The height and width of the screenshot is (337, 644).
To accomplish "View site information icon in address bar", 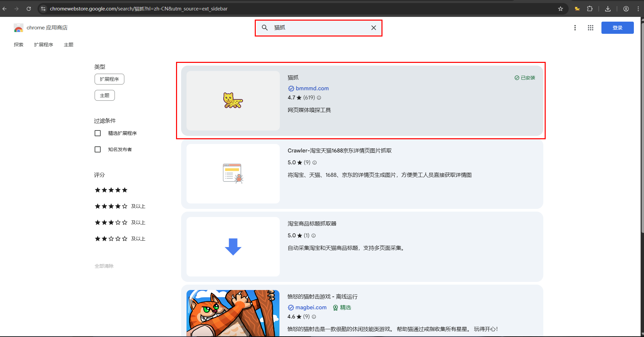I will click(x=43, y=9).
